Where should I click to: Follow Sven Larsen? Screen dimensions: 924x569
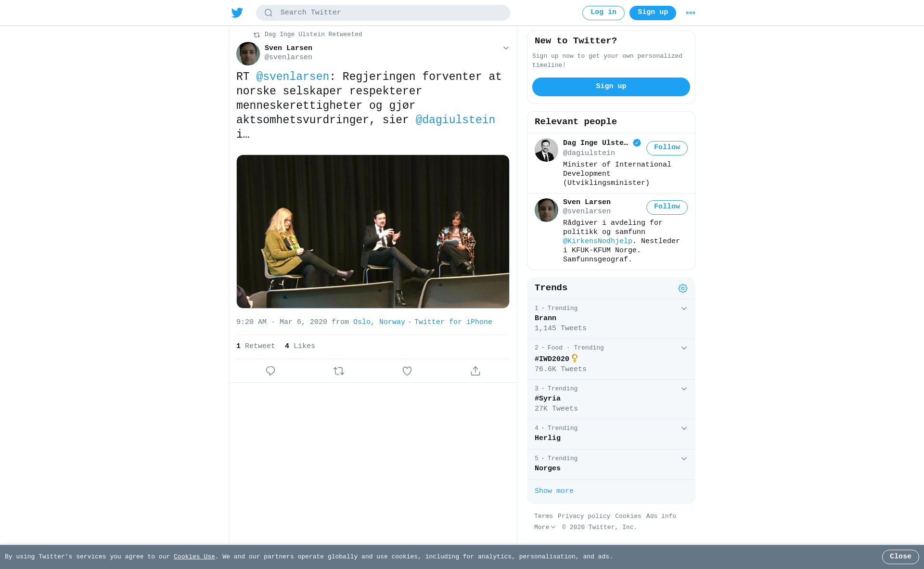[667, 207]
